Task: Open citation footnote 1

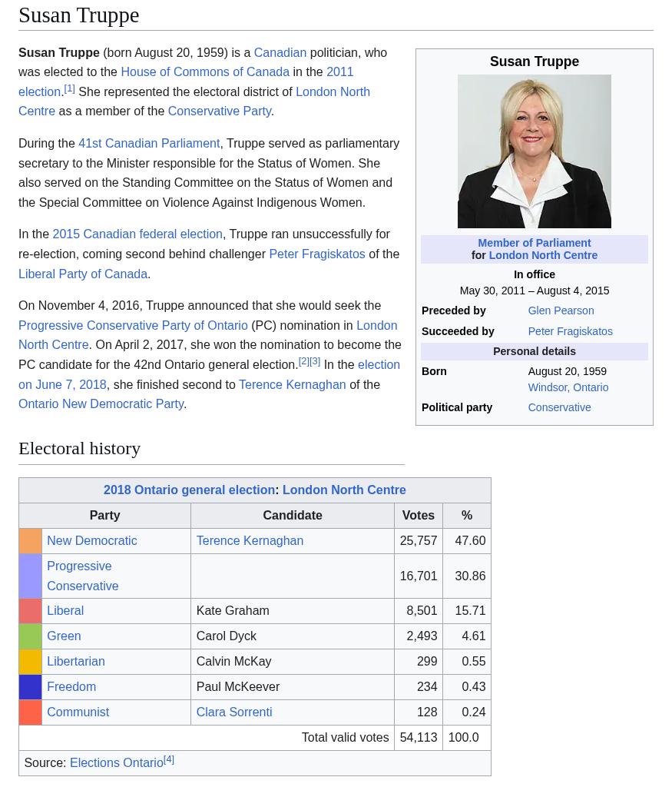Action: tap(69, 89)
